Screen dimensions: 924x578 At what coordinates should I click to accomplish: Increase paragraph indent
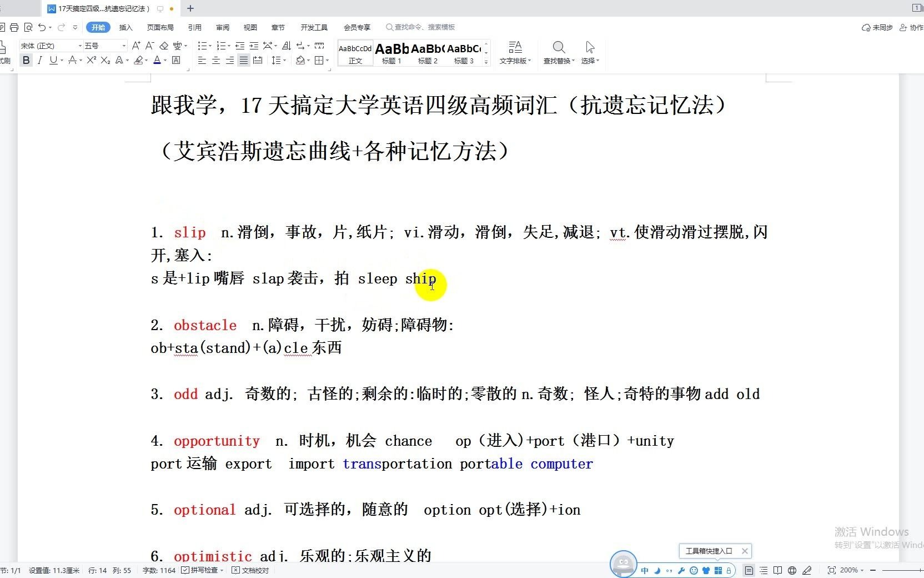click(x=254, y=46)
